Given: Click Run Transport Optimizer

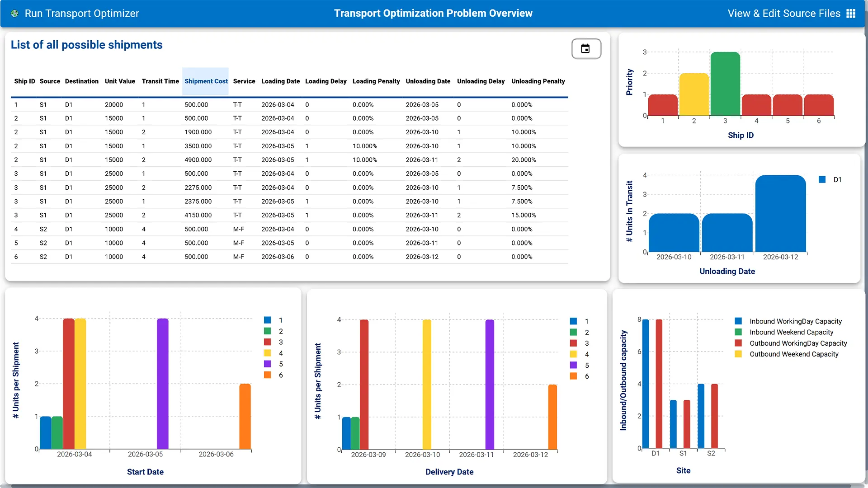Looking at the screenshot, I should point(82,14).
